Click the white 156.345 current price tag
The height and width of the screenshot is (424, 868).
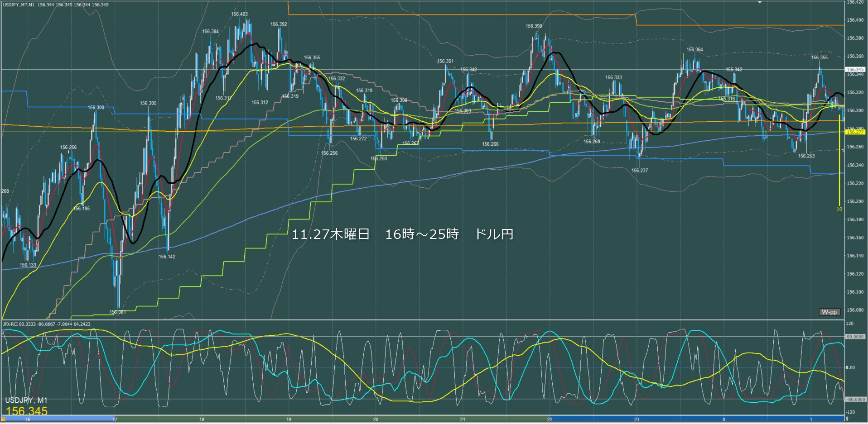point(855,70)
